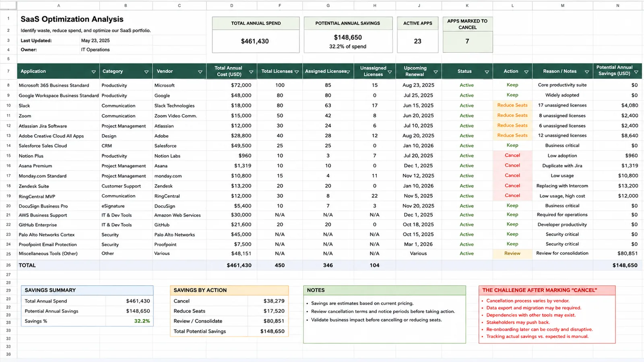
Task: Click the Reduce Seats savings $17,520
Action: (x=274, y=311)
